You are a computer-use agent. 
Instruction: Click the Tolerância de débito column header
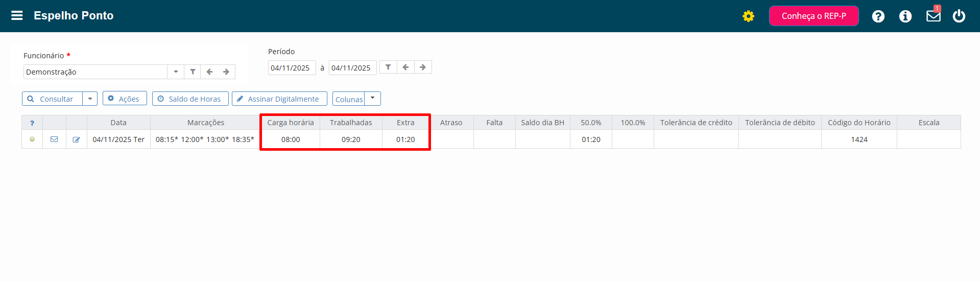pyautogui.click(x=780, y=123)
